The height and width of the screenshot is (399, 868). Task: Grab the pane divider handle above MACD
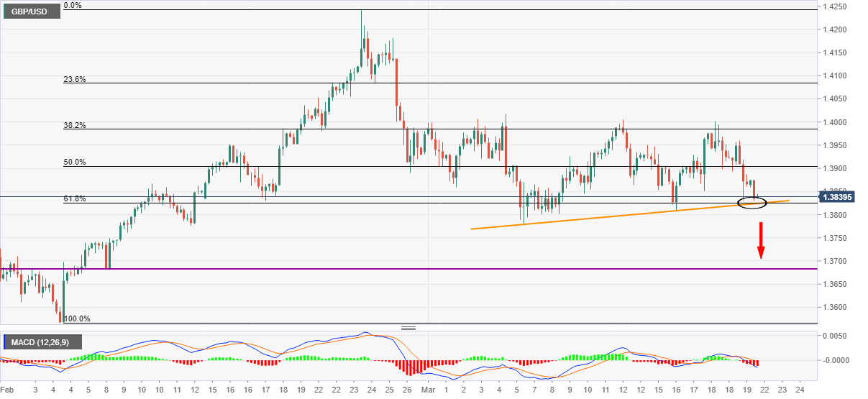click(x=408, y=328)
